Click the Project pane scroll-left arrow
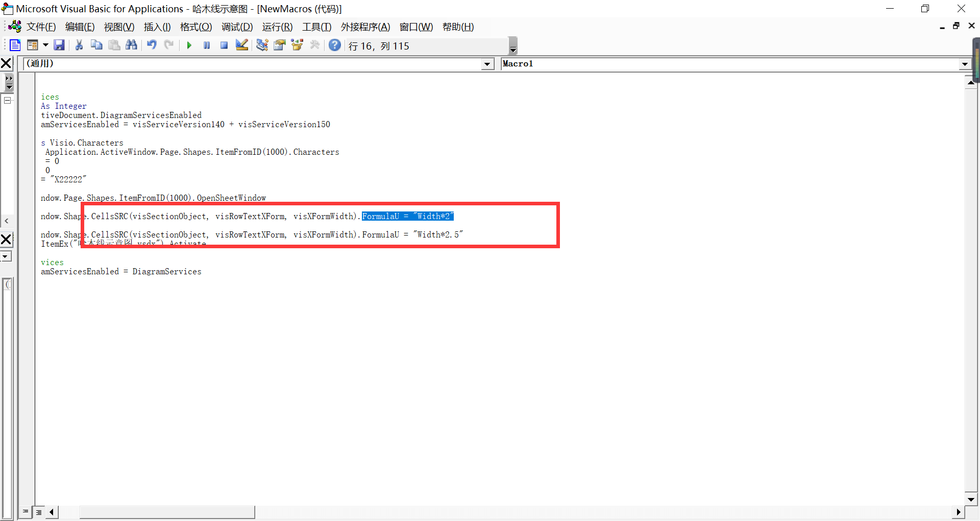980x521 pixels. pyautogui.click(x=7, y=221)
